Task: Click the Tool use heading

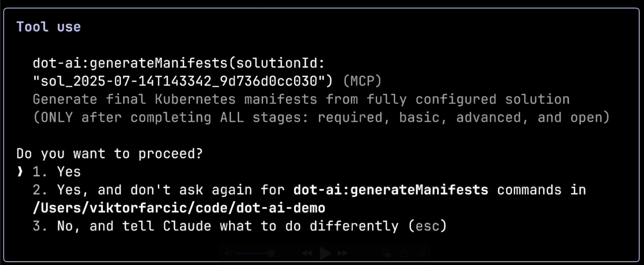Action: (x=48, y=27)
